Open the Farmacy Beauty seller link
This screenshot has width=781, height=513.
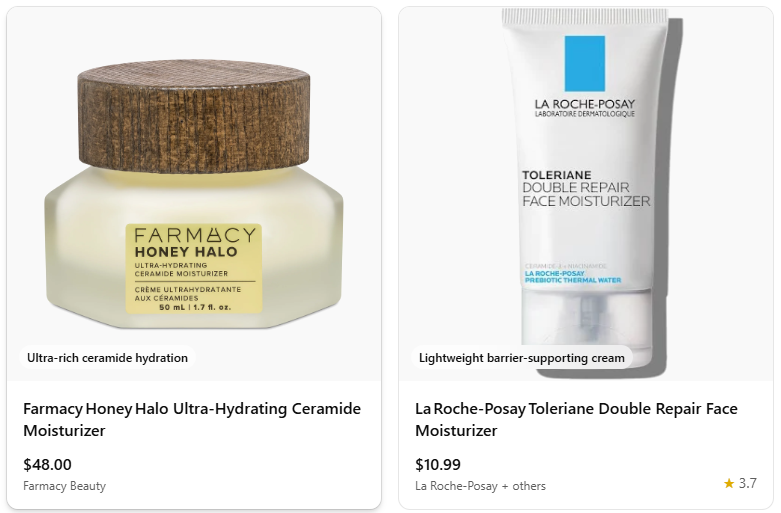(x=65, y=486)
